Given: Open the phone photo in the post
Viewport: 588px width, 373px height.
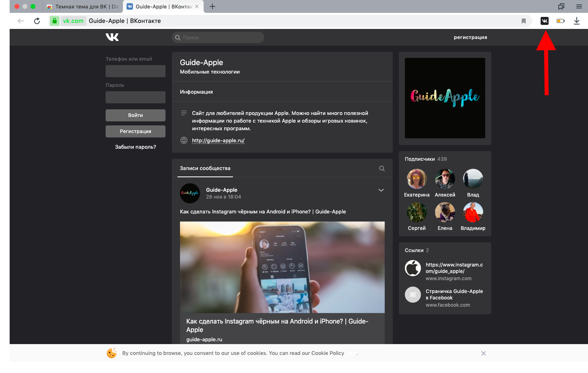Looking at the screenshot, I should (x=282, y=267).
